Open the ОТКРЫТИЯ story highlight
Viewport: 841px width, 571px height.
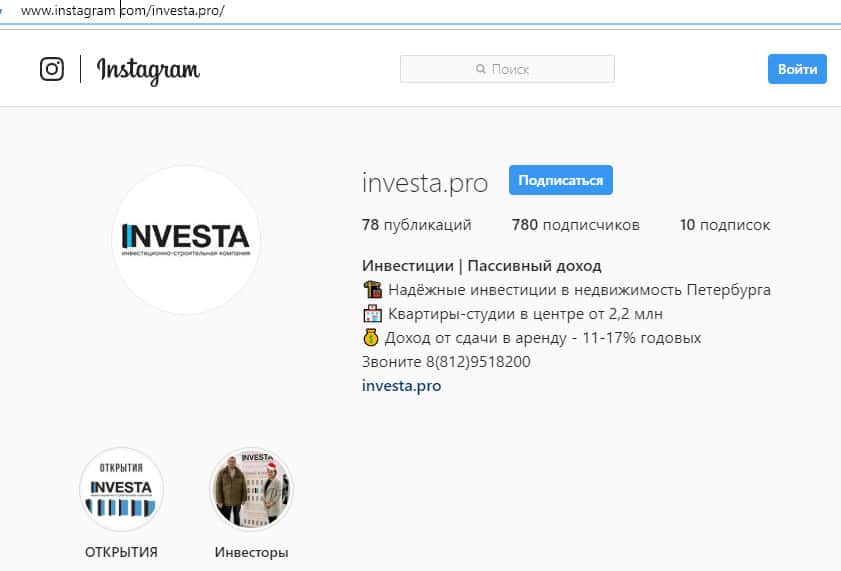pyautogui.click(x=121, y=489)
